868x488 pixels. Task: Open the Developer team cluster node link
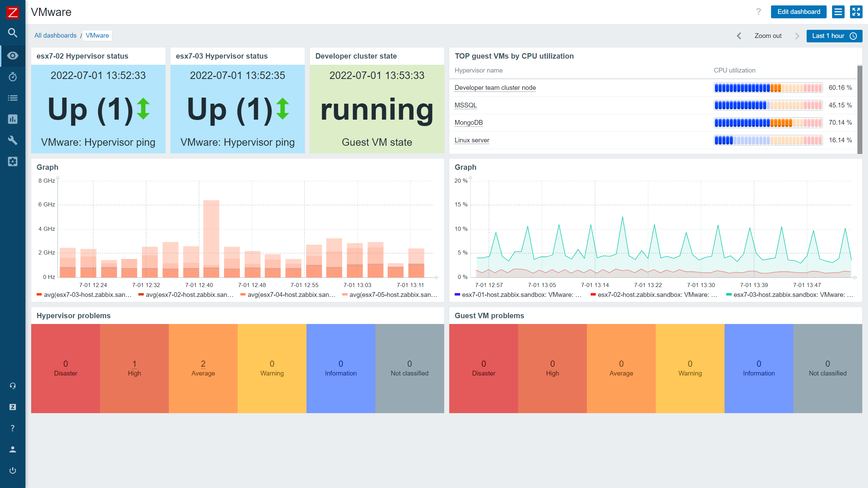pos(495,88)
